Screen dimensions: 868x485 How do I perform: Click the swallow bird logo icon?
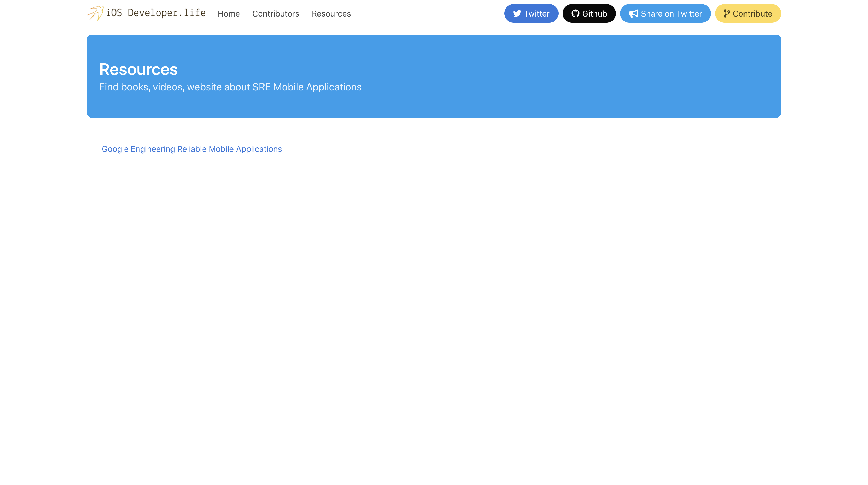coord(95,13)
